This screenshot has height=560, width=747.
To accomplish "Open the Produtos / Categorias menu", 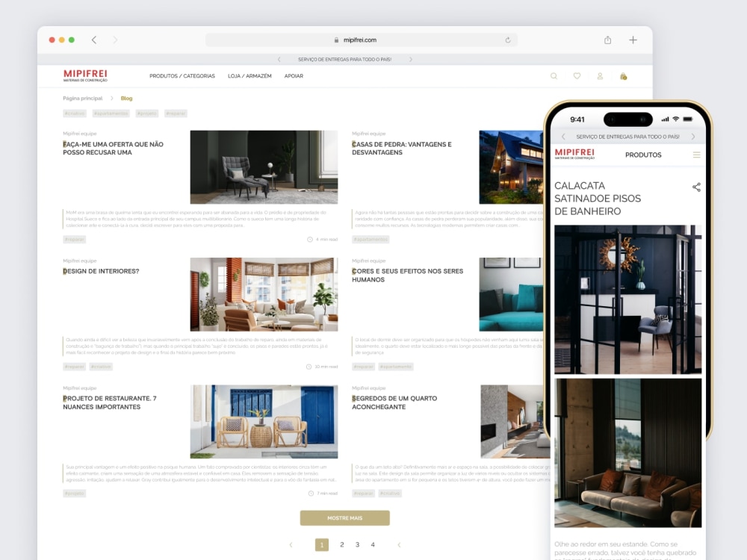I will click(x=182, y=76).
